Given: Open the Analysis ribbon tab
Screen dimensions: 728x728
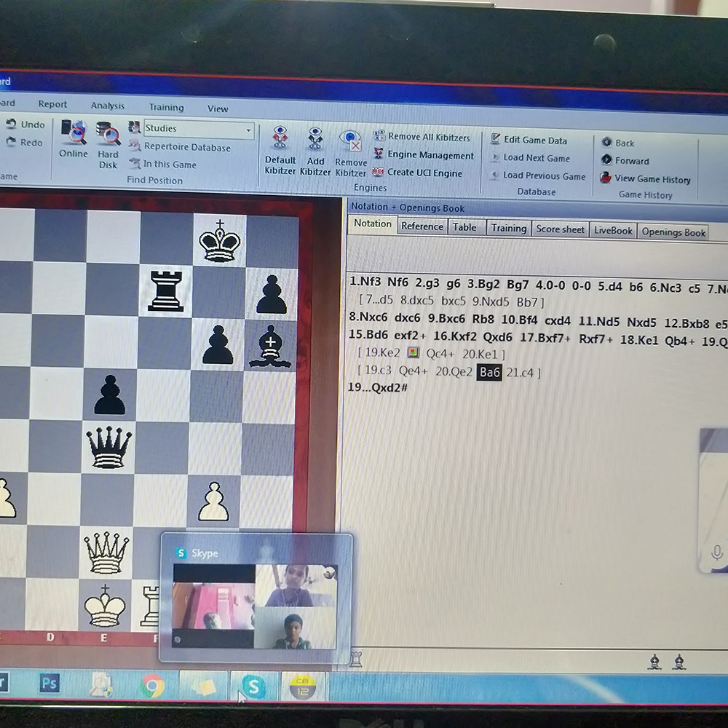Looking at the screenshot, I should [x=108, y=106].
